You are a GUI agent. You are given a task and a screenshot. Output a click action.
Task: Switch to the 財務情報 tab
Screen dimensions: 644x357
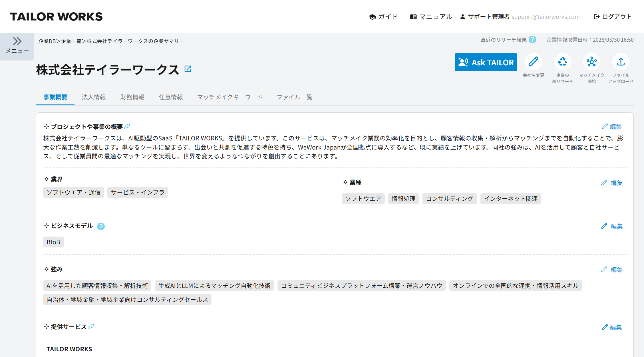click(132, 97)
